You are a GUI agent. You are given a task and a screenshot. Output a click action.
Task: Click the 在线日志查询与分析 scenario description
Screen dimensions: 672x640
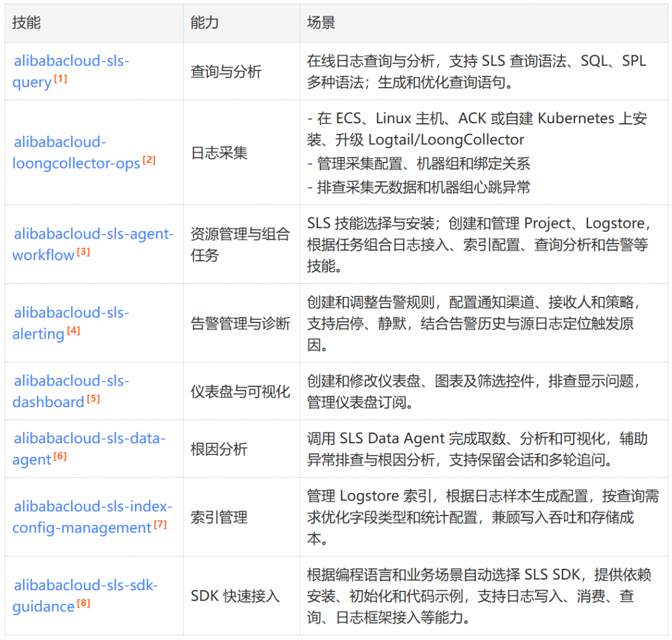click(x=477, y=71)
